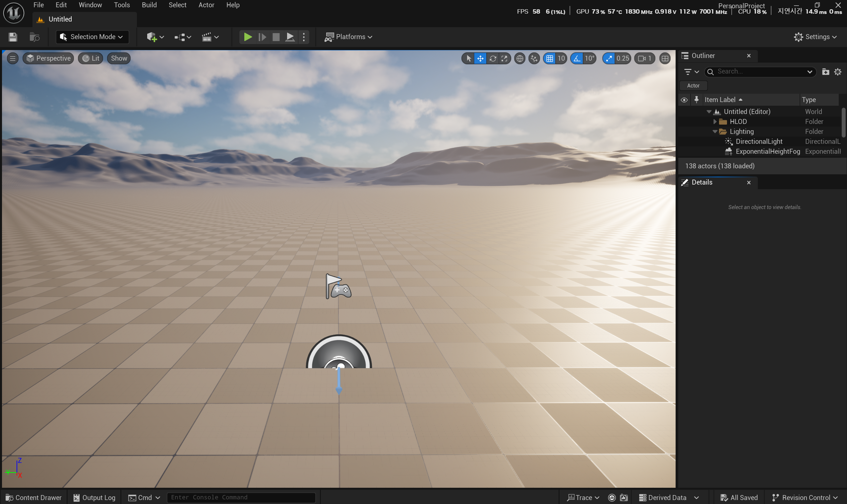Image resolution: width=847 pixels, height=504 pixels.
Task: Open the Selection Mode dropdown
Action: (x=92, y=37)
